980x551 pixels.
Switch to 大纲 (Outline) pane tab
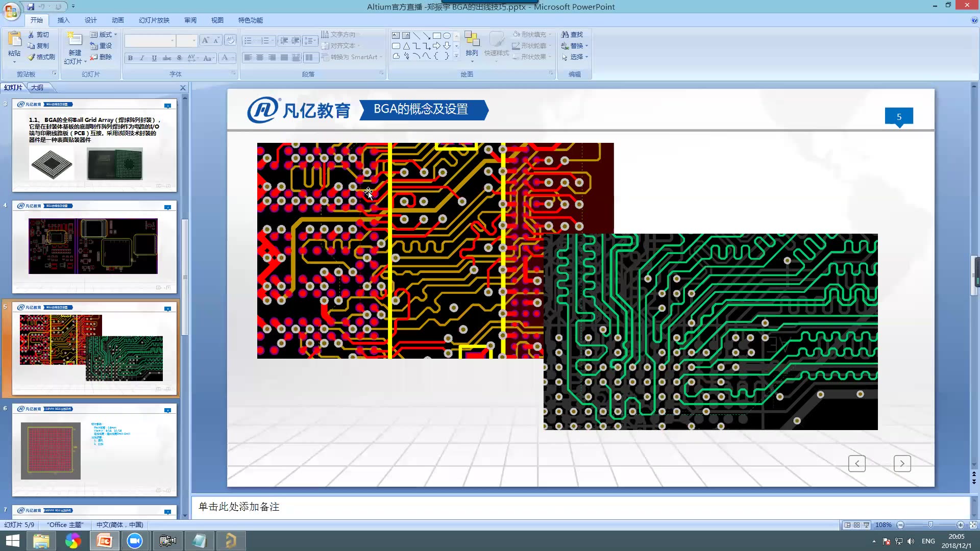point(38,88)
